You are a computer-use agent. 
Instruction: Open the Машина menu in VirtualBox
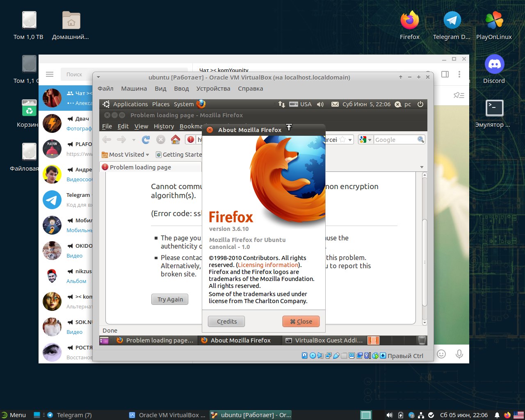coord(134,89)
